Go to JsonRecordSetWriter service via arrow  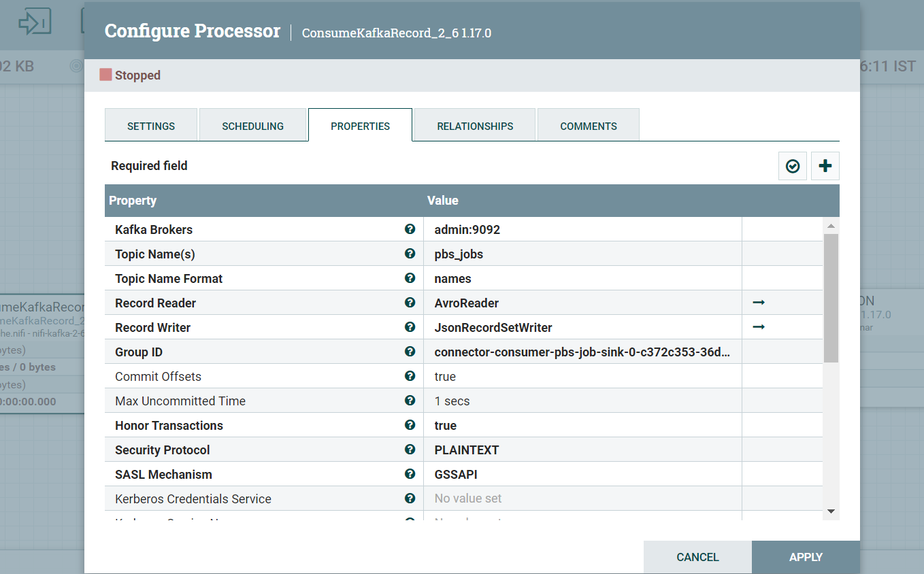759,327
